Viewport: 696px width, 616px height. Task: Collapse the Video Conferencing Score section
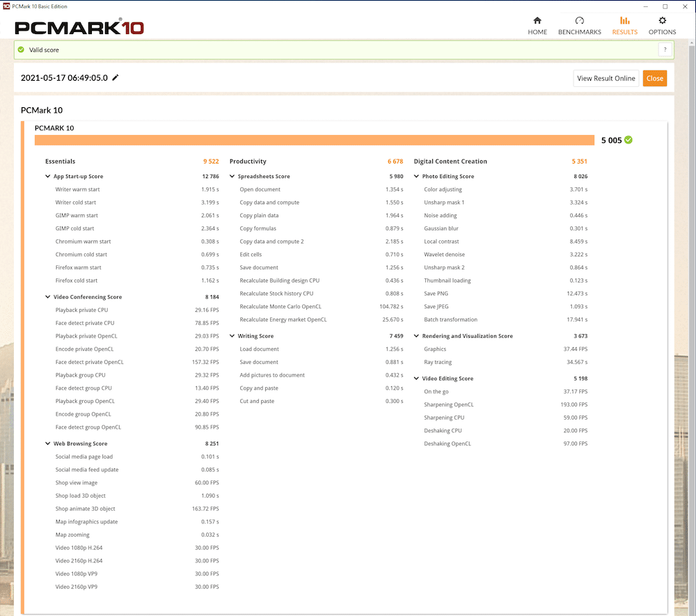(x=47, y=297)
